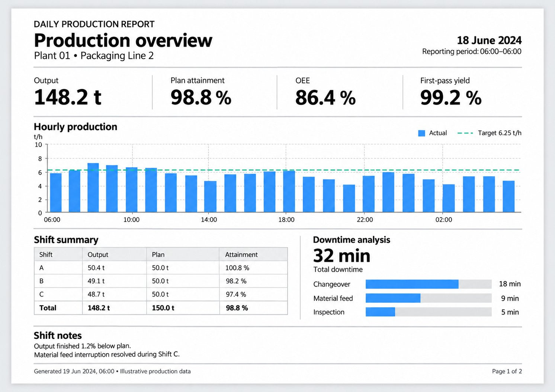Click the '22:00' x-axis label

click(365, 220)
